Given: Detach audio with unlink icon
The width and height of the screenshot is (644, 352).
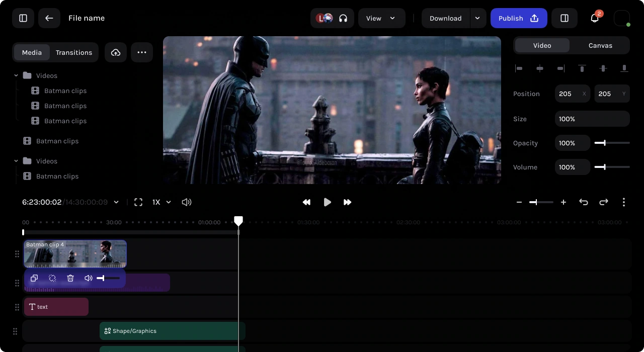Looking at the screenshot, I should click(x=52, y=278).
